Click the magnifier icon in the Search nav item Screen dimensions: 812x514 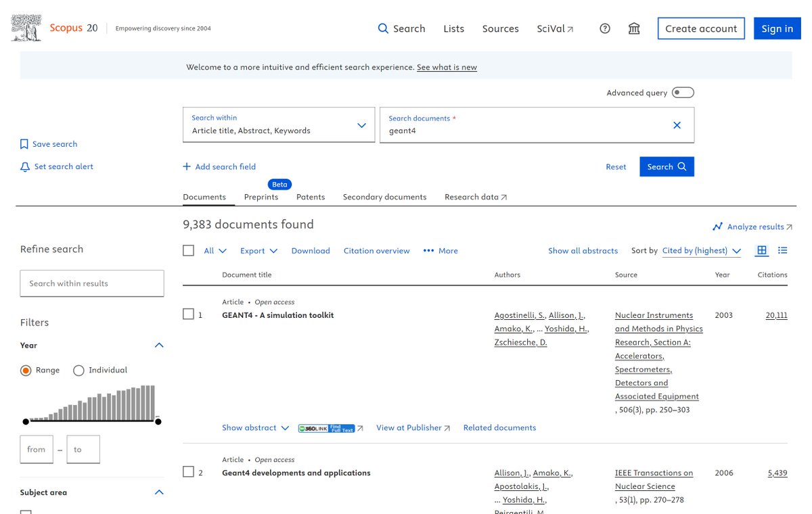pyautogui.click(x=383, y=28)
